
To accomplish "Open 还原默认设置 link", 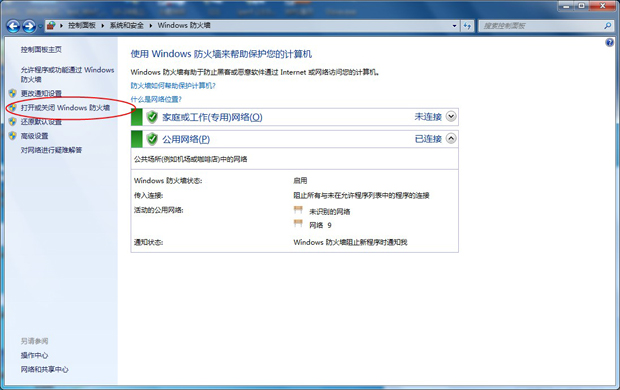I will tap(41, 122).
